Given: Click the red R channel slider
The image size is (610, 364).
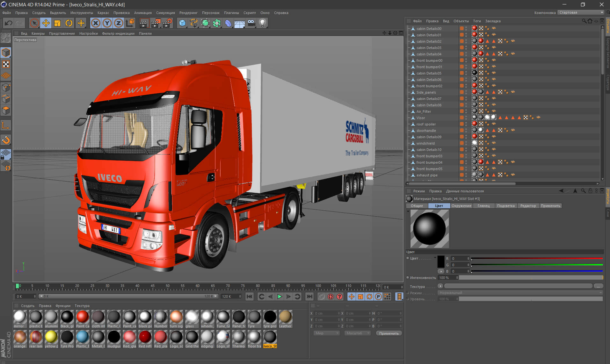Looking at the screenshot, I should [x=537, y=258].
